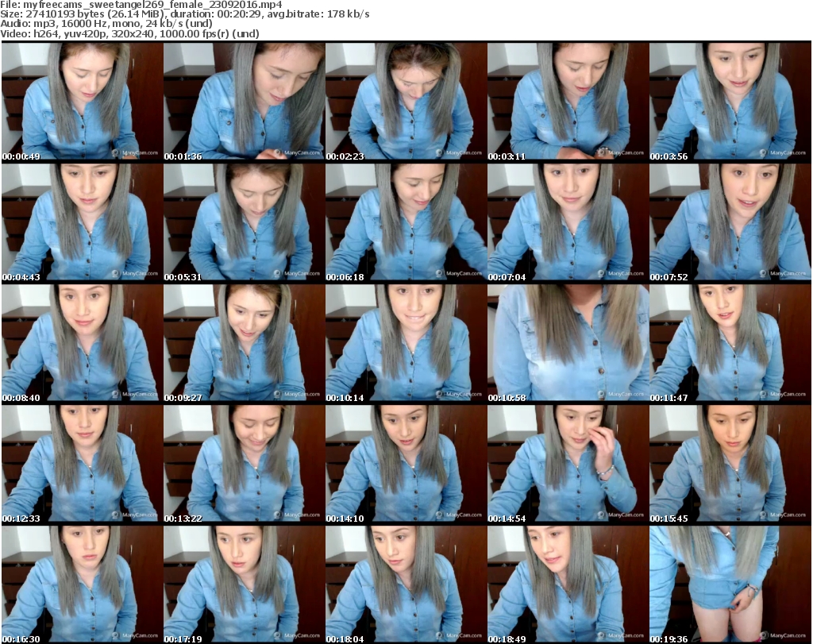
Task: Click the Video line showing h264, 320x240
Action: (129, 33)
